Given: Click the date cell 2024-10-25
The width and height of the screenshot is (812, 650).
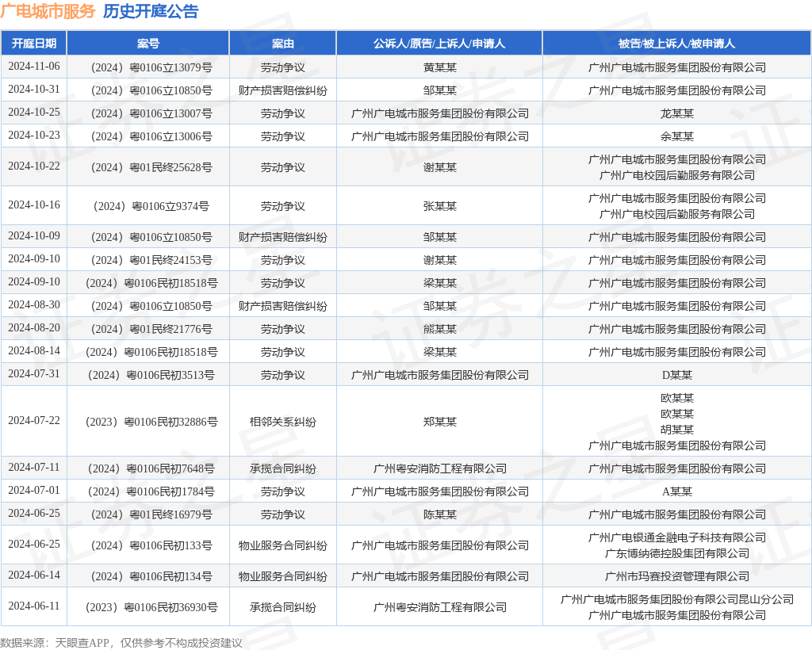Looking at the screenshot, I should pyautogui.click(x=33, y=113).
